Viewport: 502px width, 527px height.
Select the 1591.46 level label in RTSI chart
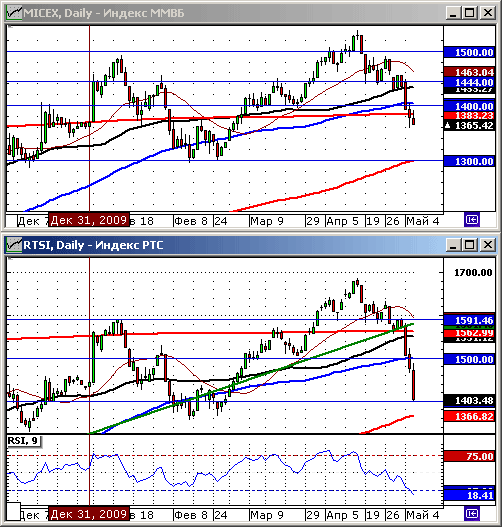click(469, 320)
